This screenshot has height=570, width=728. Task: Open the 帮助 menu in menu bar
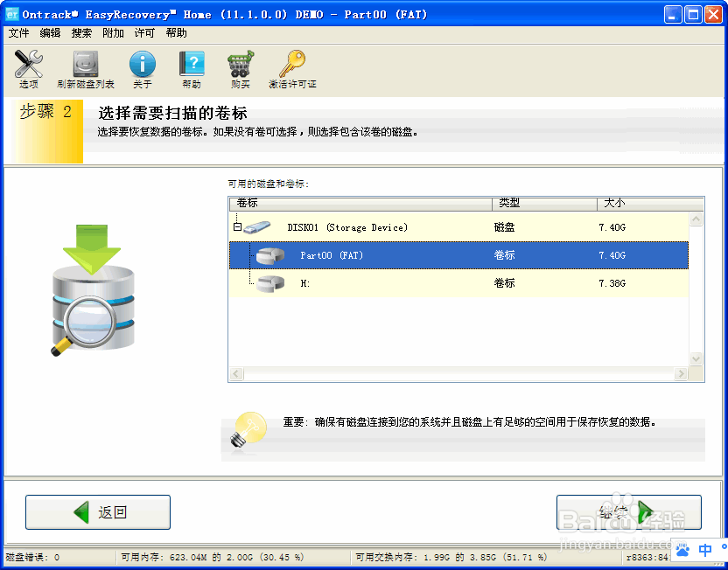tap(177, 33)
